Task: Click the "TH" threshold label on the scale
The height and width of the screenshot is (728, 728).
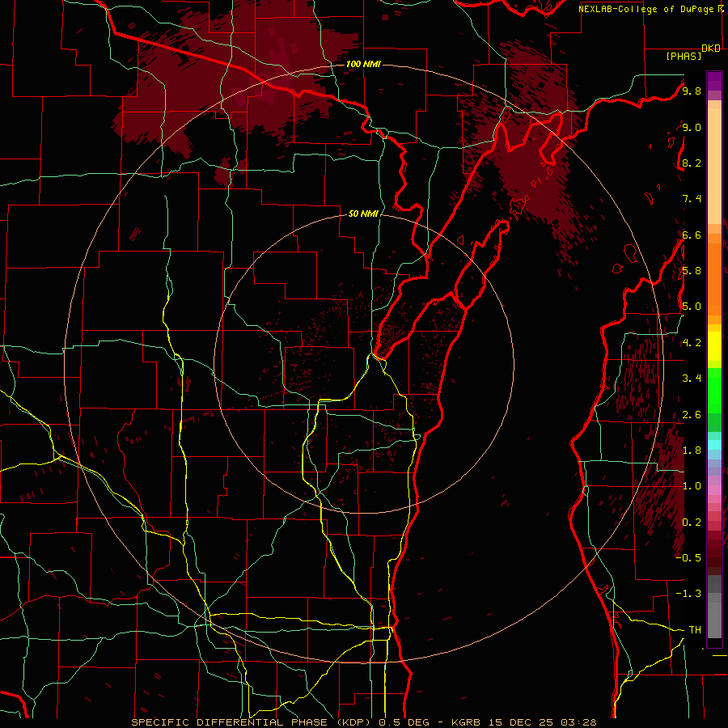Action: tap(695, 630)
